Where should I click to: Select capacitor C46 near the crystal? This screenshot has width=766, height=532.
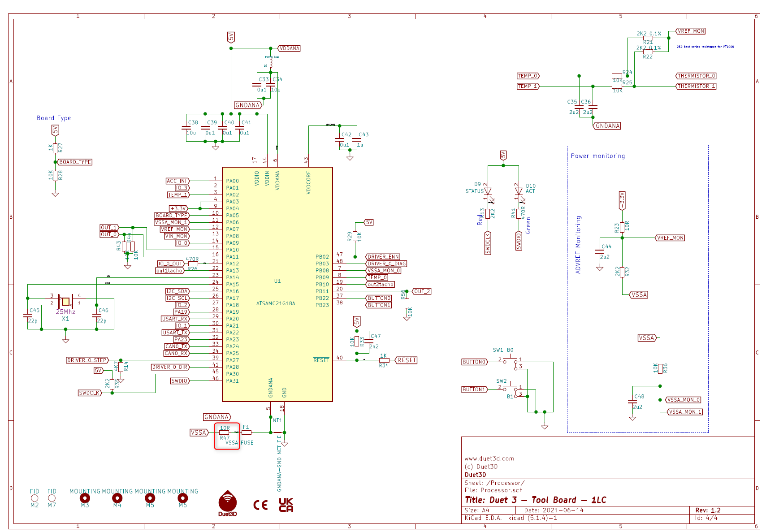click(x=97, y=315)
